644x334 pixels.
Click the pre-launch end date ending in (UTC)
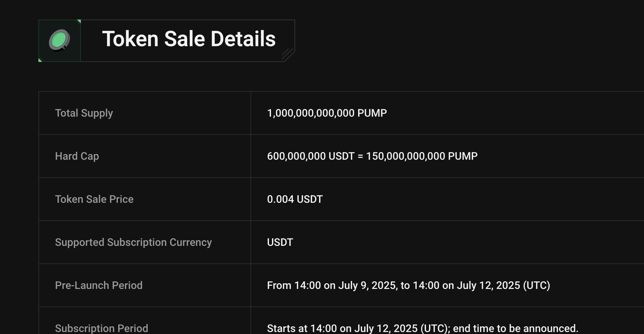coord(503,285)
